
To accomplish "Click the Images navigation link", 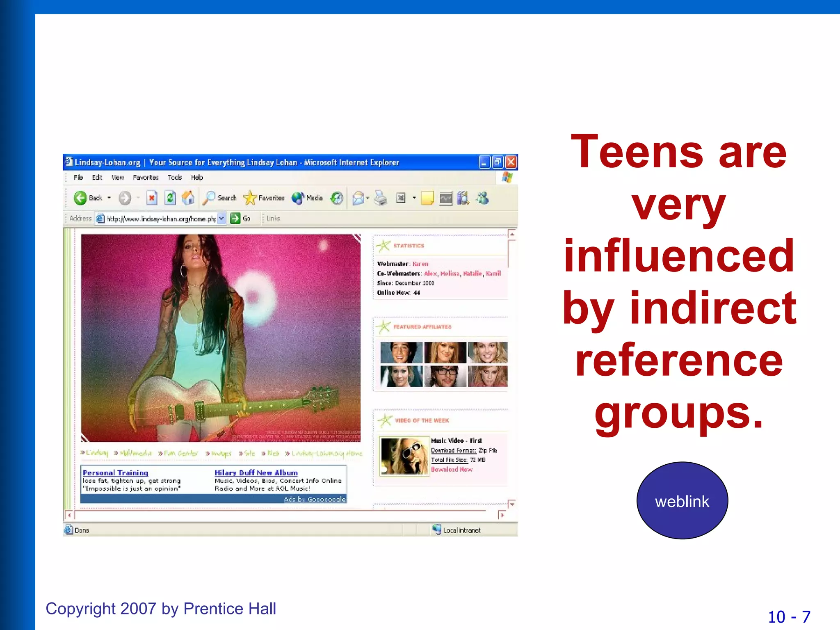I will pyautogui.click(x=221, y=453).
